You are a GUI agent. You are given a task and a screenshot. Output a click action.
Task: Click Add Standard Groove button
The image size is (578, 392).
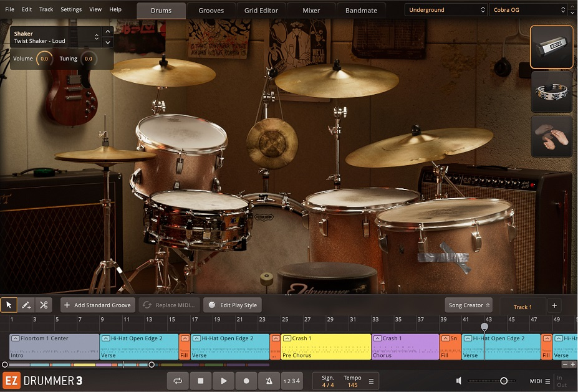[x=97, y=305]
